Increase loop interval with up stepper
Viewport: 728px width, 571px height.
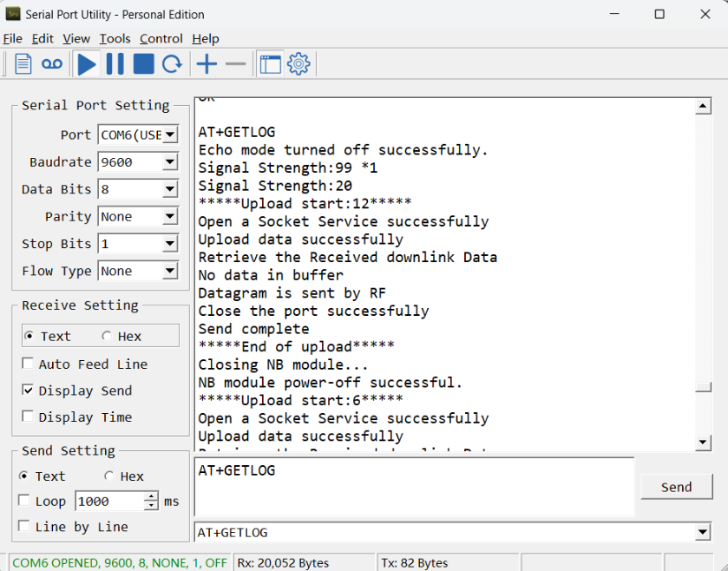[x=151, y=496]
